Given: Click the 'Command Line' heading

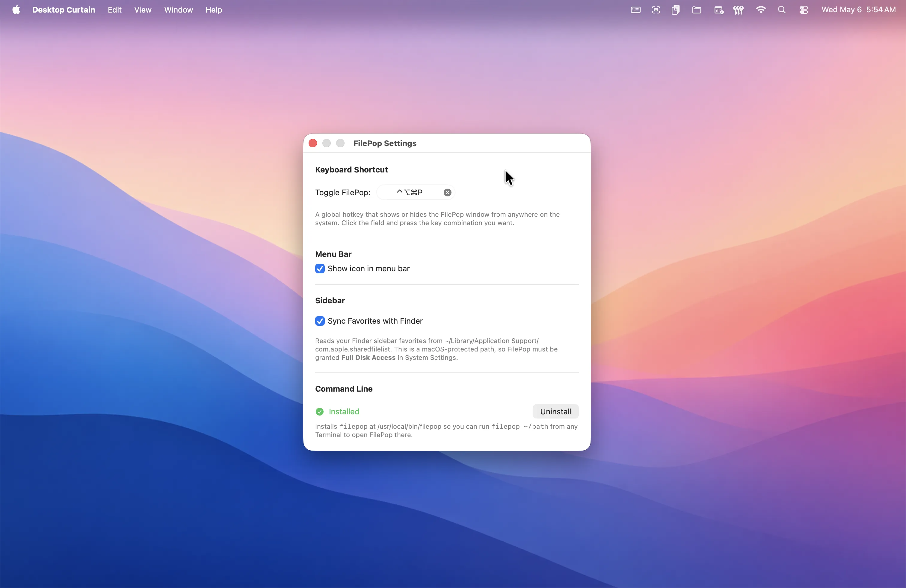Looking at the screenshot, I should pos(344,389).
